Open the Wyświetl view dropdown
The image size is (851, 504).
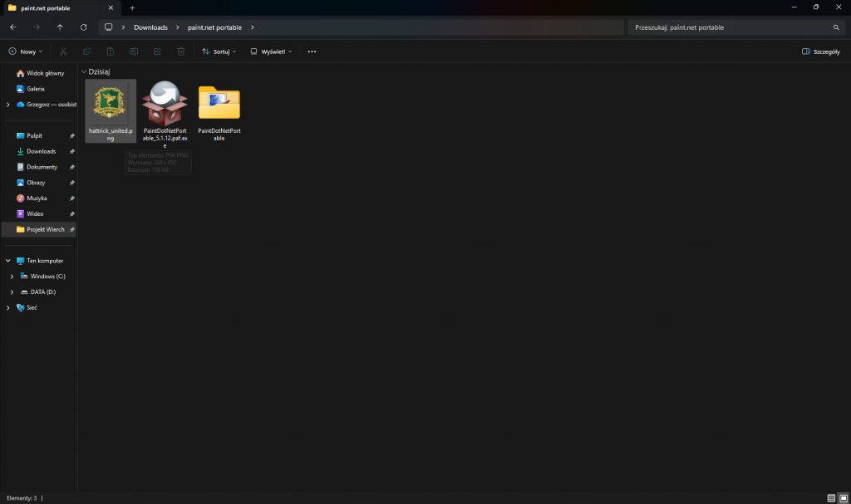point(271,51)
